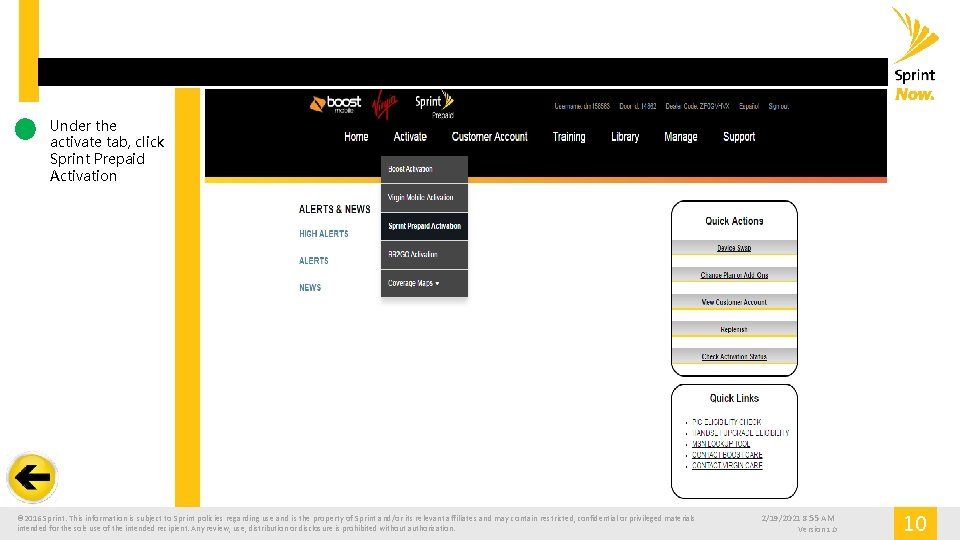960x540 pixels.
Task: Open the Customer Account menu
Action: (x=489, y=137)
